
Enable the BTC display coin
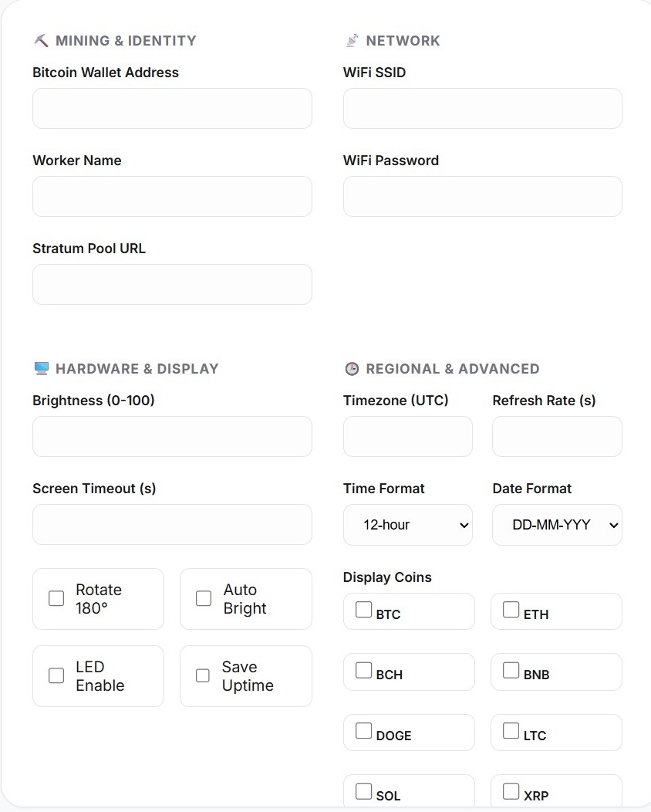pyautogui.click(x=363, y=609)
